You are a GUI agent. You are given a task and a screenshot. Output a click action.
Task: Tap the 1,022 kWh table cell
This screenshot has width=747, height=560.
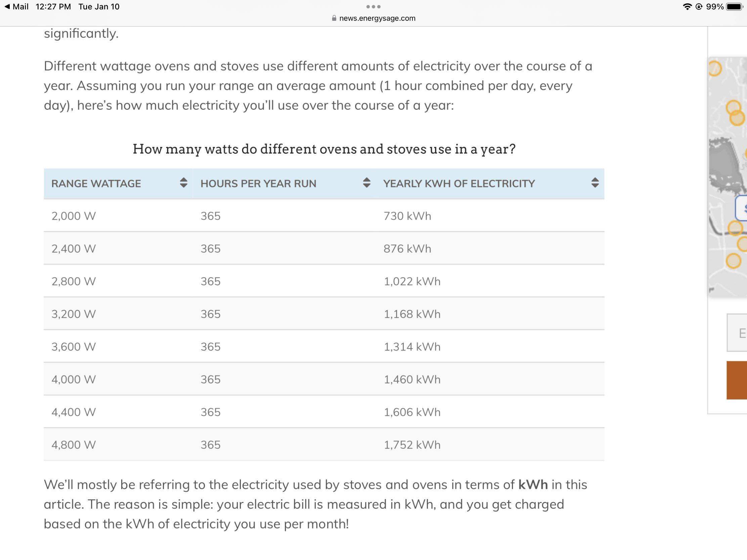[x=412, y=281]
